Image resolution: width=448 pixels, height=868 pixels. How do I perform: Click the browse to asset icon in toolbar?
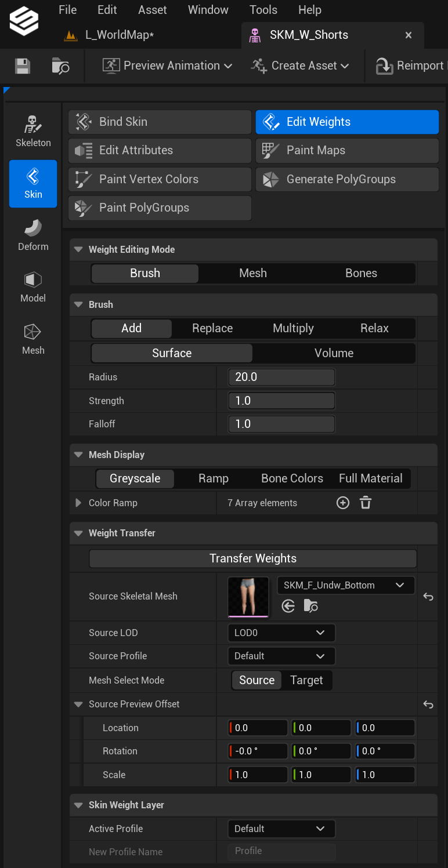pyautogui.click(x=60, y=66)
